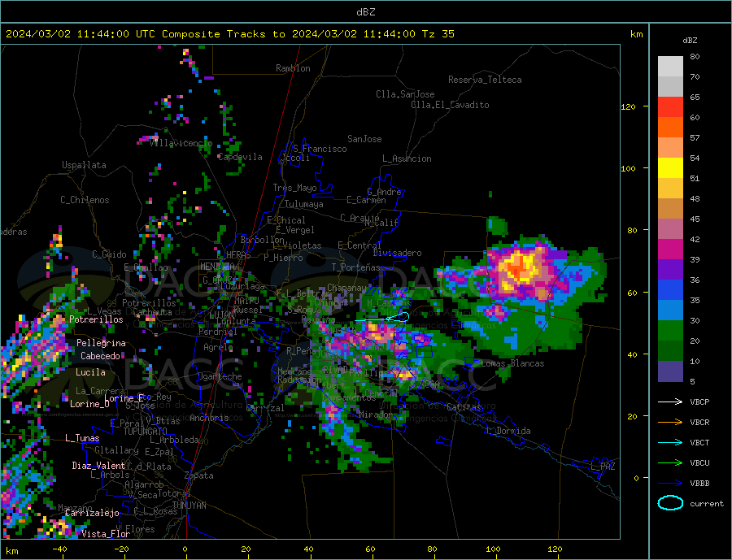Click the 'Vista_Flor' map label
Viewport: 732px width, 560px height.
coord(106,534)
